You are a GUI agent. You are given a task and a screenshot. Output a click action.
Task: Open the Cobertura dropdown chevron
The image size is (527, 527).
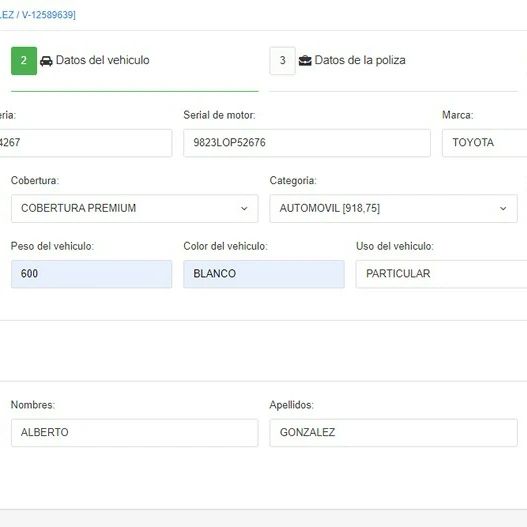[244, 208]
